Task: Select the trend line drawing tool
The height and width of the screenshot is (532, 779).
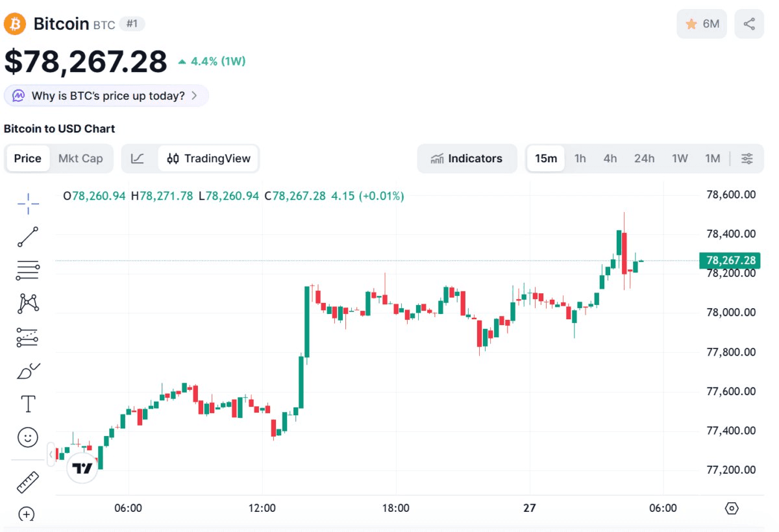Action: pyautogui.click(x=28, y=237)
